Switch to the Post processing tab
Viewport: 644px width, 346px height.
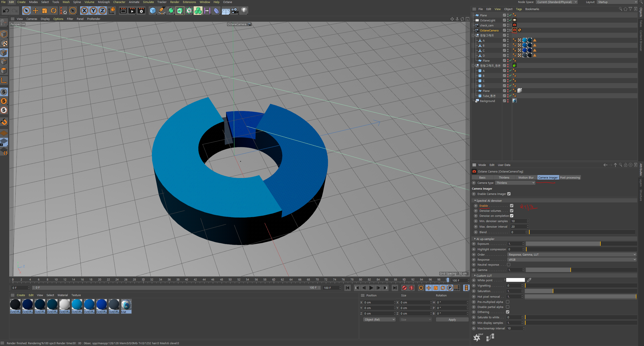tap(570, 178)
